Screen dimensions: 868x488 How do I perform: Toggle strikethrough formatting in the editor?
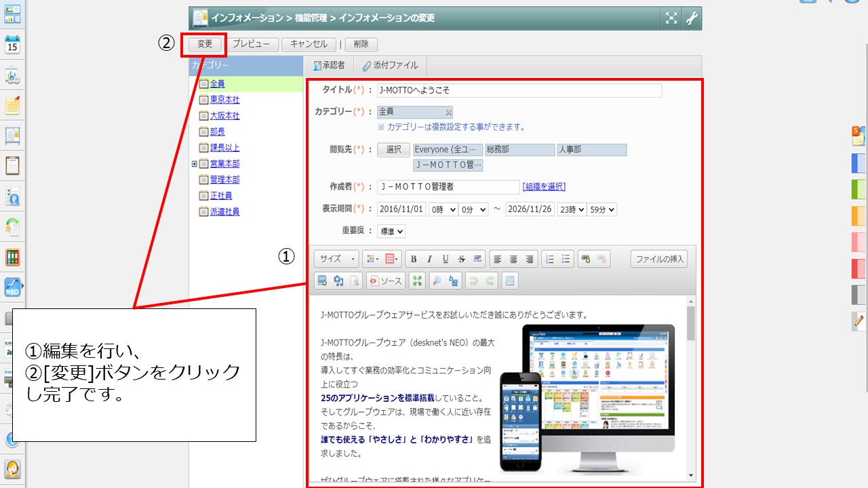(x=462, y=259)
